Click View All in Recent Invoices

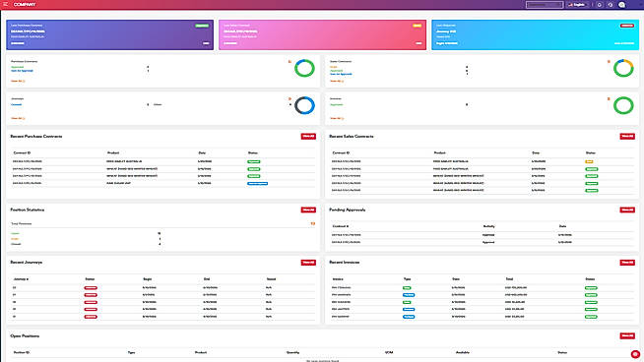click(x=627, y=263)
